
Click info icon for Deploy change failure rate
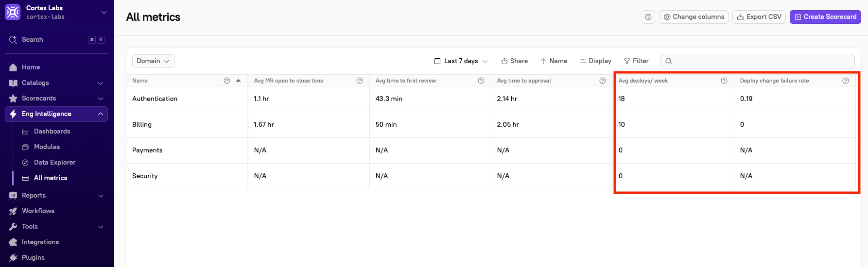(x=846, y=81)
